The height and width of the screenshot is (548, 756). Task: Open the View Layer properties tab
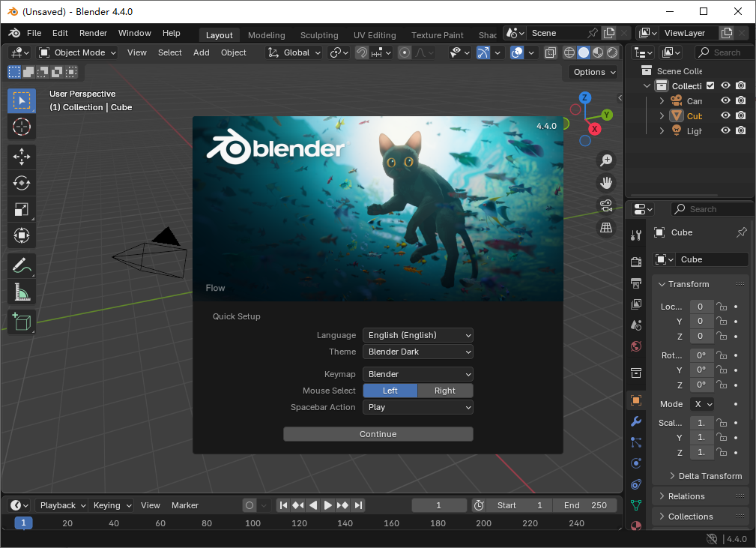point(636,304)
